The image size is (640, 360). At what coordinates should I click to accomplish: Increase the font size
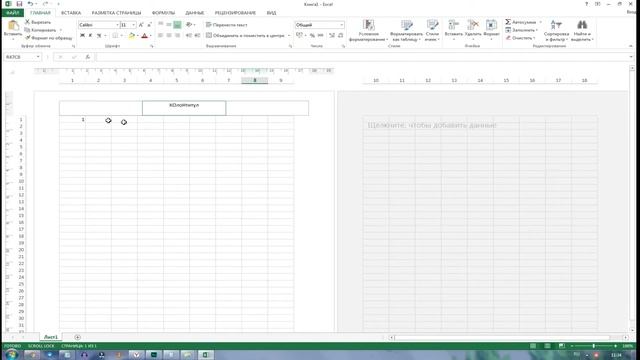pos(141,25)
